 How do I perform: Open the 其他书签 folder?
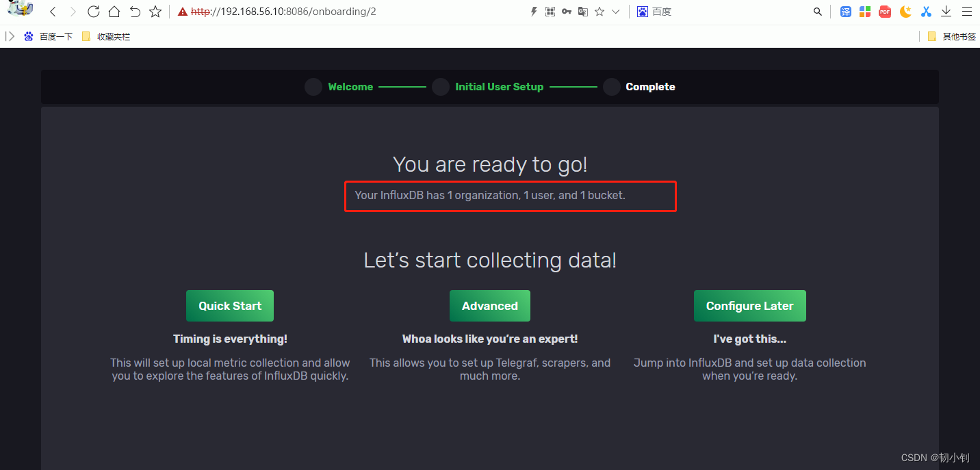pyautogui.click(x=952, y=37)
